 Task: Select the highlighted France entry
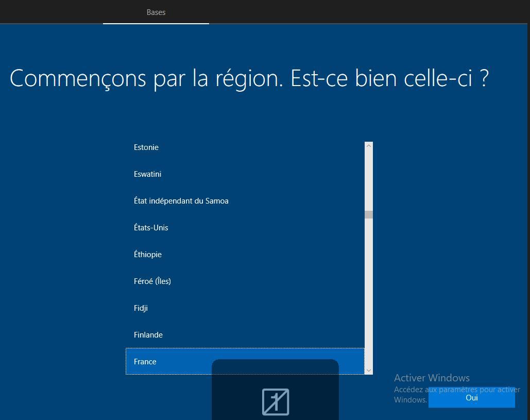click(x=145, y=362)
